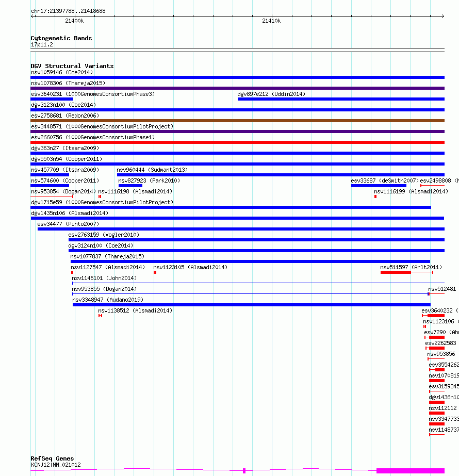Select dgv1715e59 1000GenomesConsortiumPilotProject label

(x=102, y=202)
